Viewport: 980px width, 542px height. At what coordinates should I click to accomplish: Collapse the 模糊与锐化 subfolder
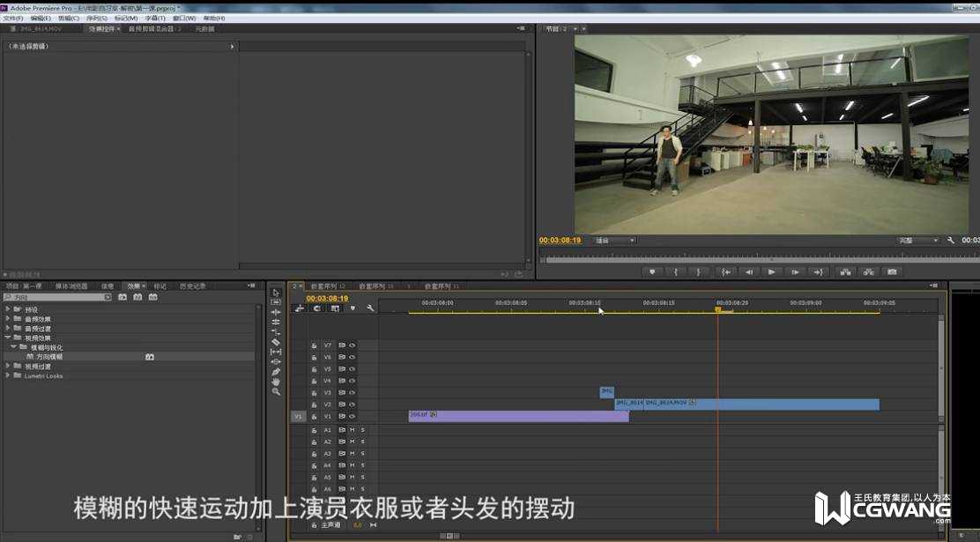(14, 347)
